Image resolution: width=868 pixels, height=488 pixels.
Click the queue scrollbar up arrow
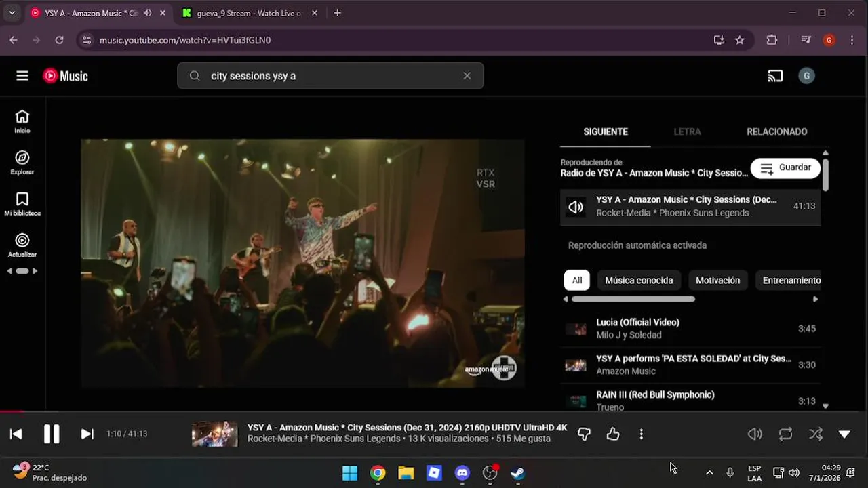click(825, 153)
